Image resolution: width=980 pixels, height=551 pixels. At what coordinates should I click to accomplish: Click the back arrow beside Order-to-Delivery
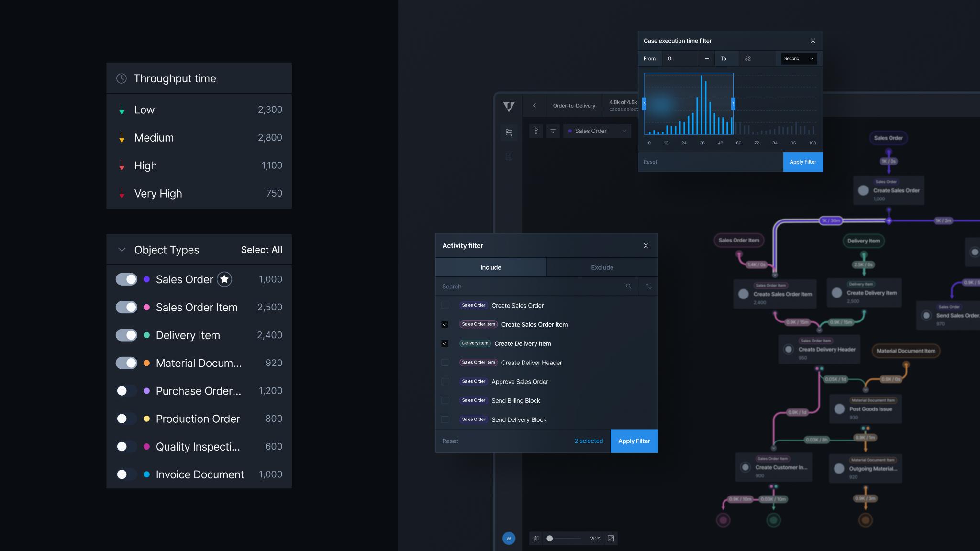tap(534, 106)
